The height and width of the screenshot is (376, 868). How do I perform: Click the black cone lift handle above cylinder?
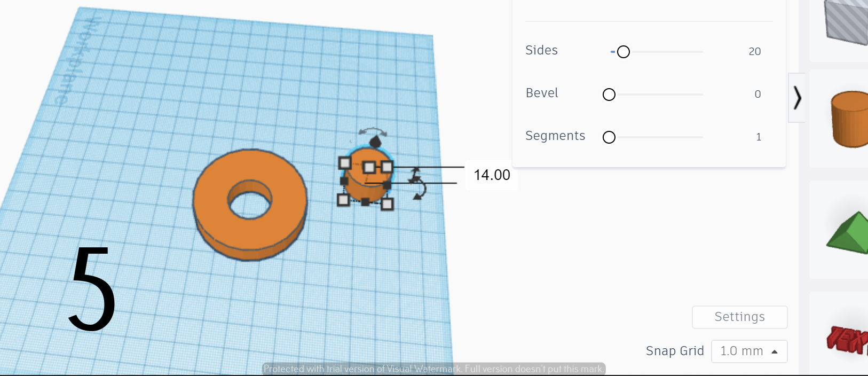tap(375, 141)
